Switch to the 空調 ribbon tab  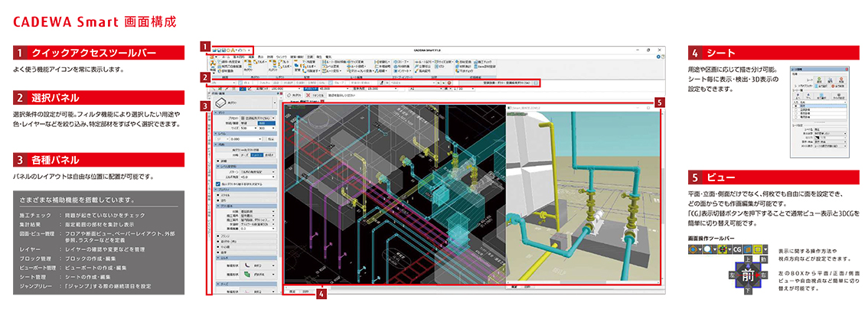(309, 57)
